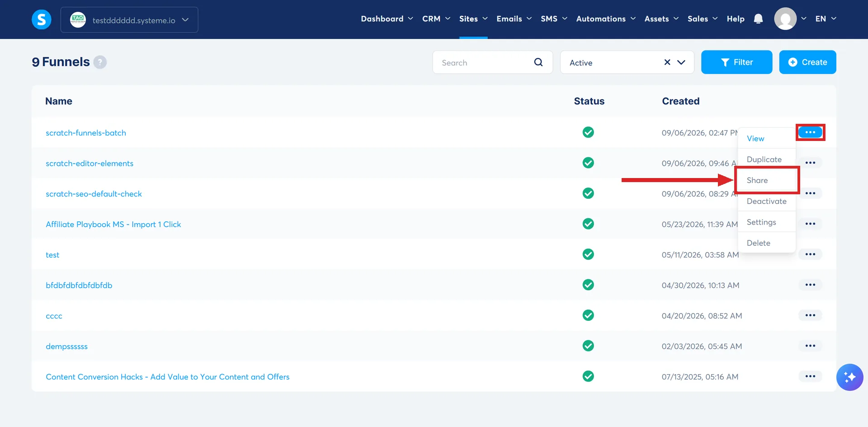Open the dempssssss funnel

click(66, 346)
